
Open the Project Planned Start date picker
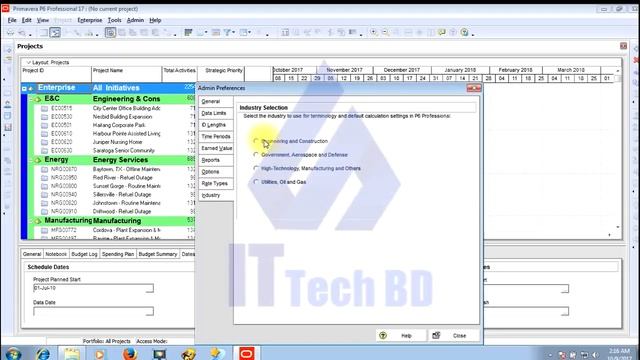coord(150,288)
